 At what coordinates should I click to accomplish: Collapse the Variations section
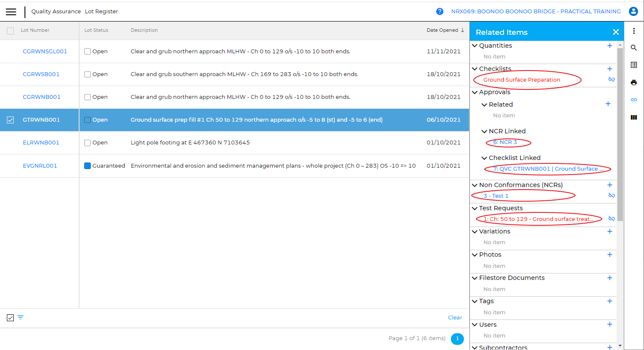[475, 231]
